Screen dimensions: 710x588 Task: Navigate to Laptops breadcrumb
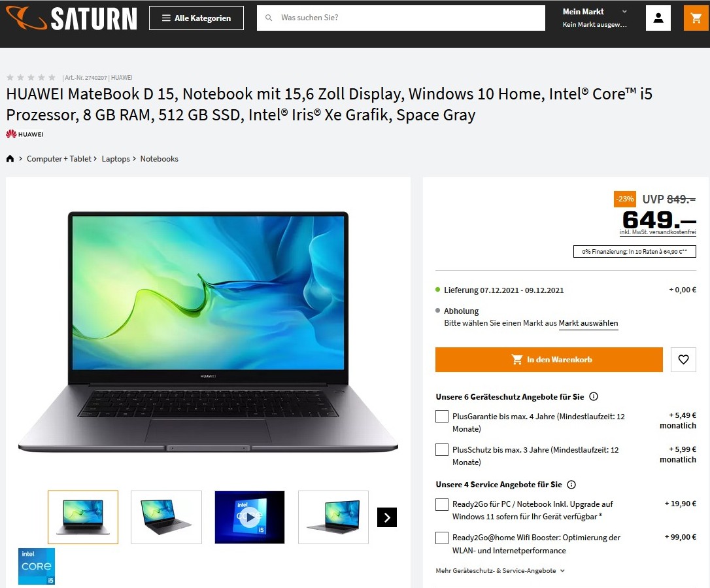(x=116, y=159)
